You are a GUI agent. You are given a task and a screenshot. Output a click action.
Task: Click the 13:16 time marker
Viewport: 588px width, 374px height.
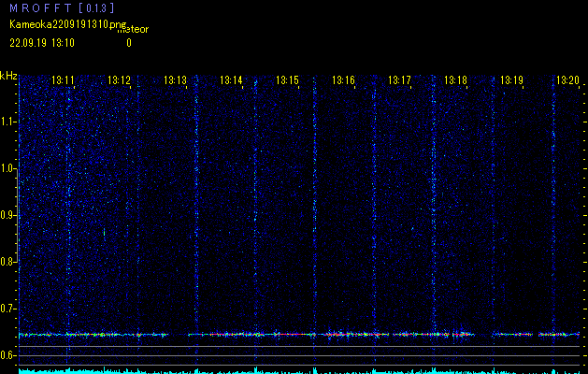coord(343,80)
